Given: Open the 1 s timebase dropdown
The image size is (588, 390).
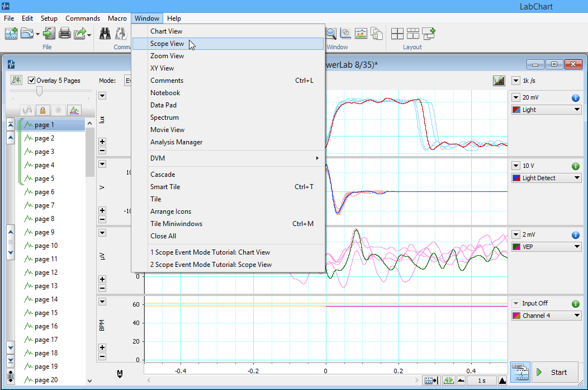Looking at the screenshot, I should [x=481, y=380].
